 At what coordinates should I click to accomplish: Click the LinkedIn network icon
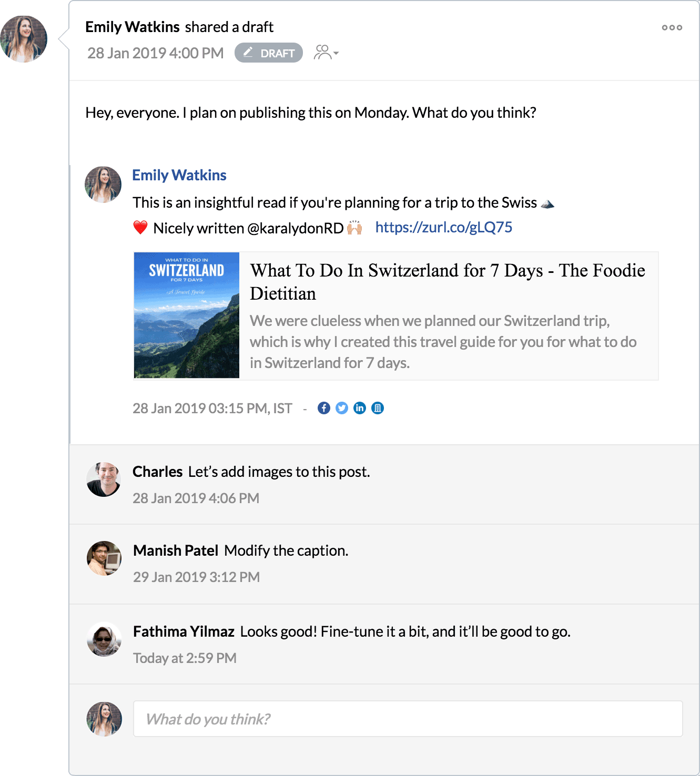[360, 408]
